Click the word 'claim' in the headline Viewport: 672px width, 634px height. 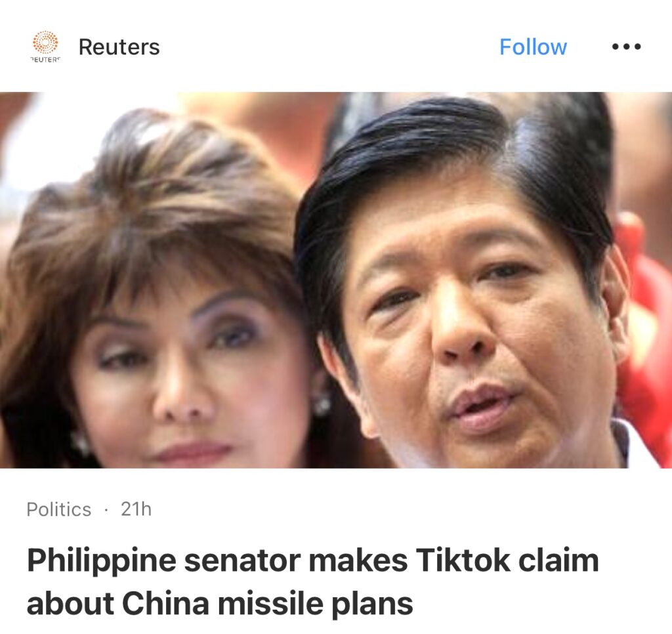[x=558, y=560]
